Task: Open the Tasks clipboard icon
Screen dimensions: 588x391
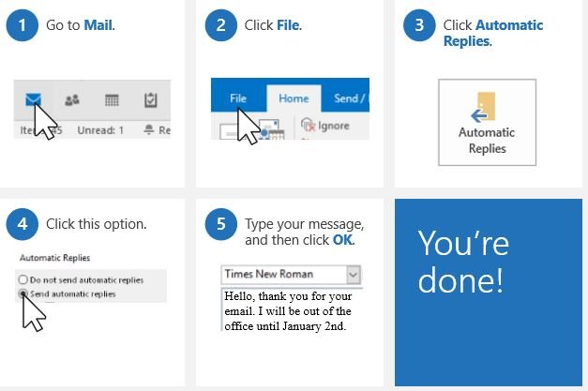Action: (150, 100)
